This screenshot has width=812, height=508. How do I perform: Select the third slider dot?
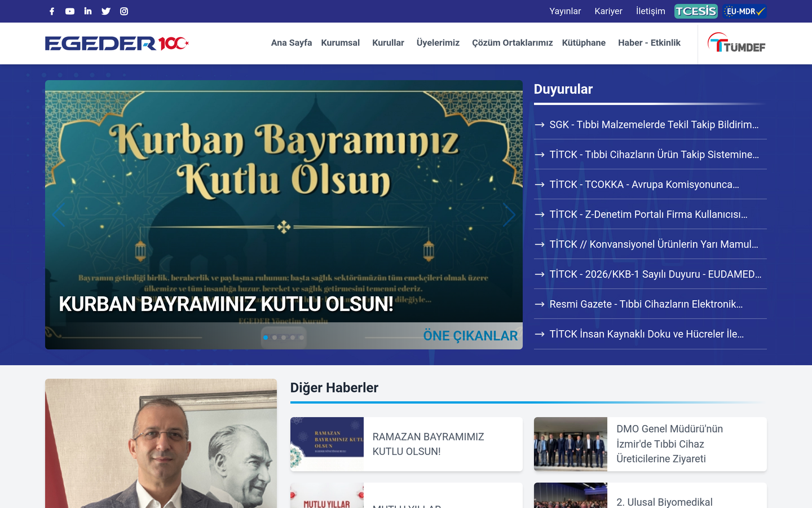(284, 338)
